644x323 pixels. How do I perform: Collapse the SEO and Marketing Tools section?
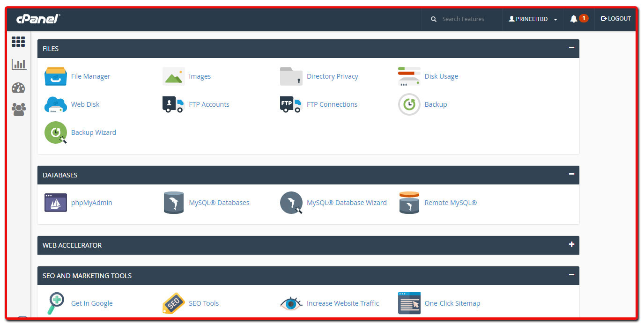tap(571, 275)
